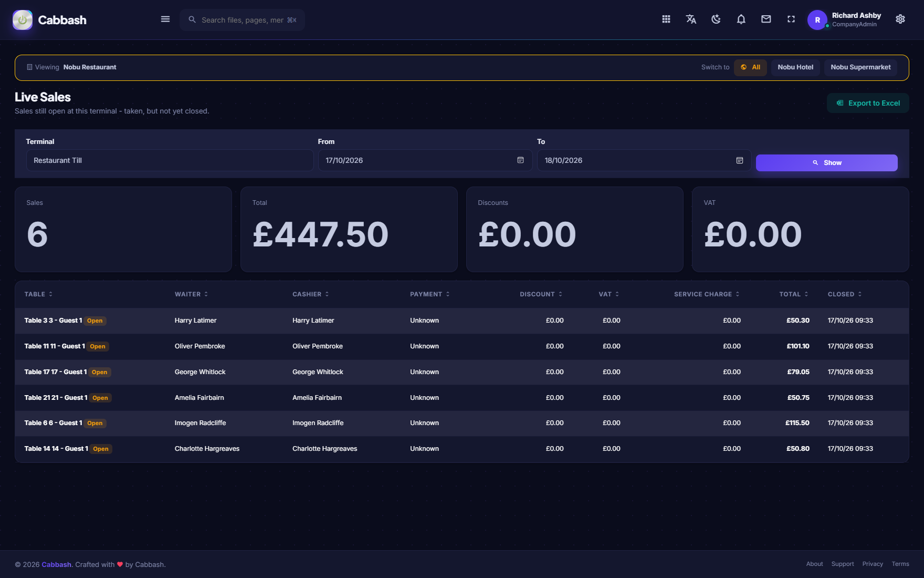The width and height of the screenshot is (924, 578).
Task: Click the Sales count card
Action: (123, 229)
